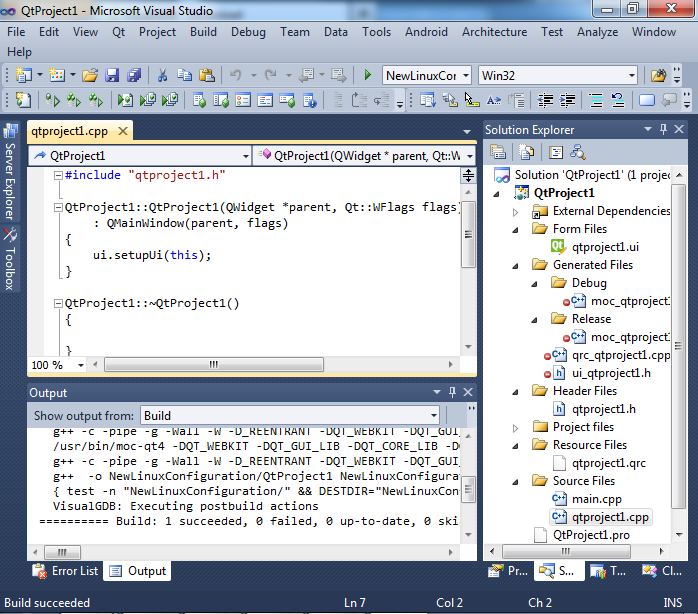Collapse the Generated Files folder
698x614 pixels.
[515, 266]
